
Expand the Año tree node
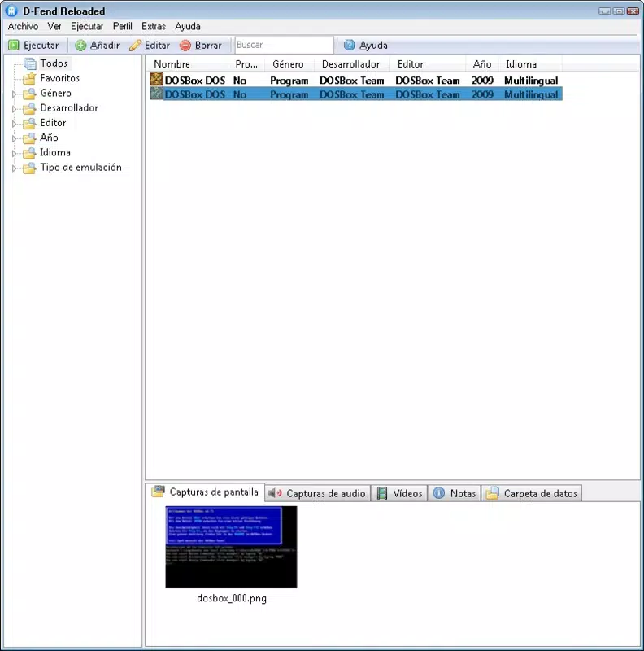[x=14, y=138]
